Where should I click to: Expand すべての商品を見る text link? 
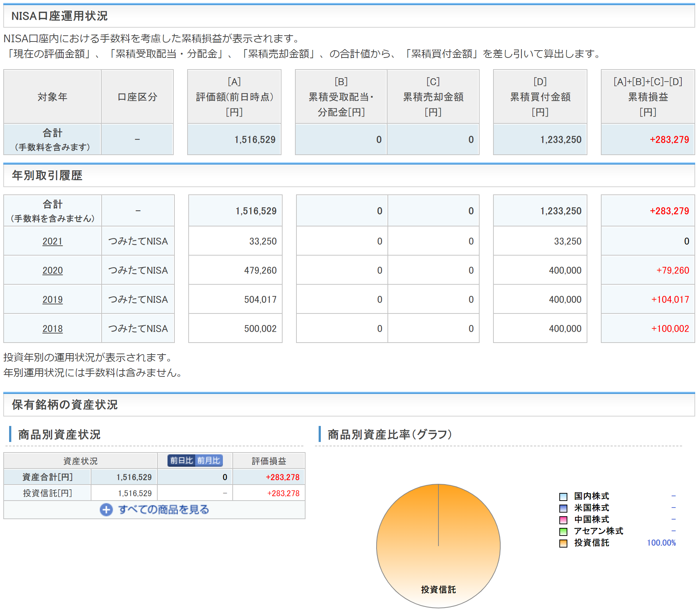(164, 510)
